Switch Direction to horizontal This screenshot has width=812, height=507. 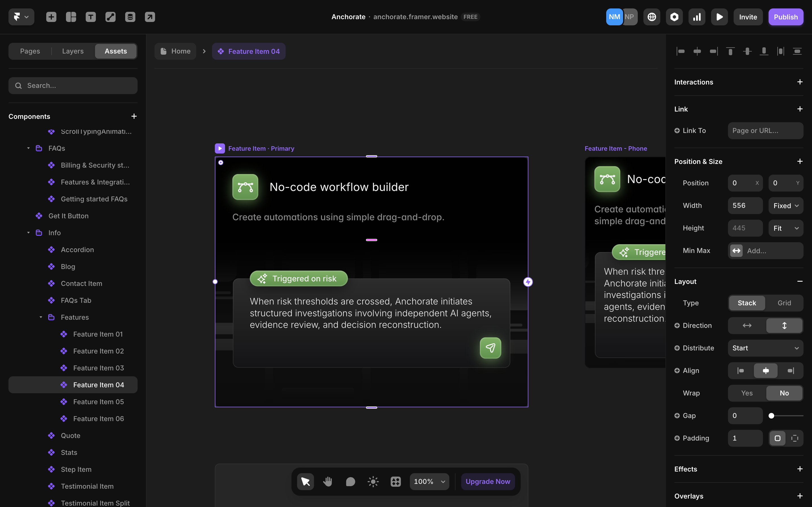pos(747,325)
